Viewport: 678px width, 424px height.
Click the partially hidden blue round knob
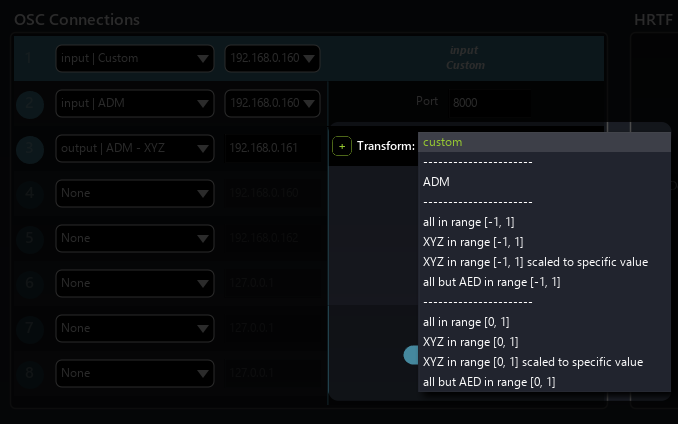click(x=410, y=355)
